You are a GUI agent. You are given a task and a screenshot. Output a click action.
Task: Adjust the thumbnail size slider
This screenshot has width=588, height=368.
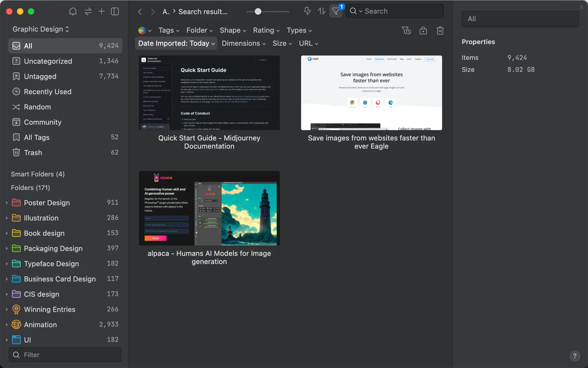point(258,11)
